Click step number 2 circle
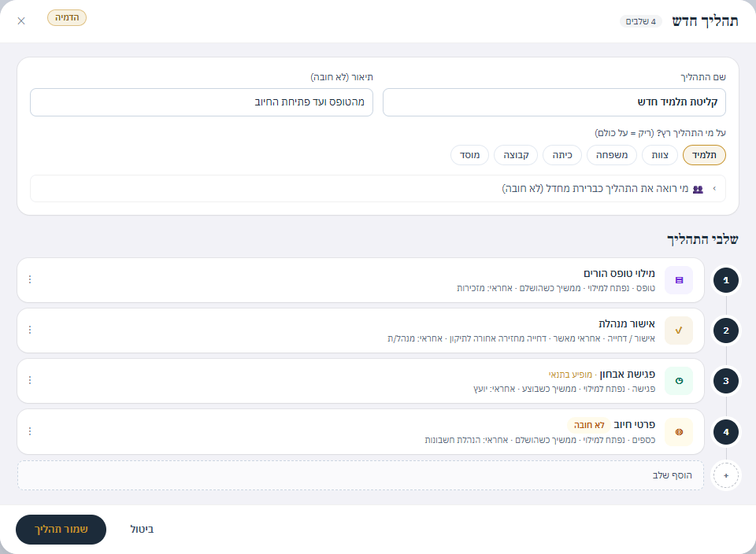This screenshot has height=554, width=756. [725, 331]
